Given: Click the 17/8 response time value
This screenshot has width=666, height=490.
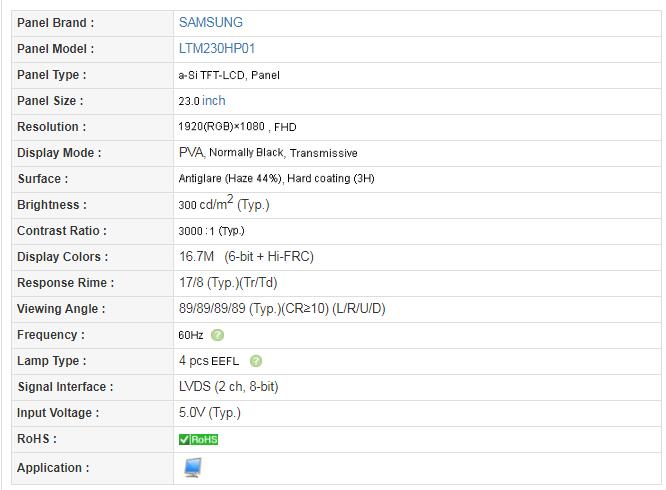Looking at the screenshot, I should (x=191, y=283).
